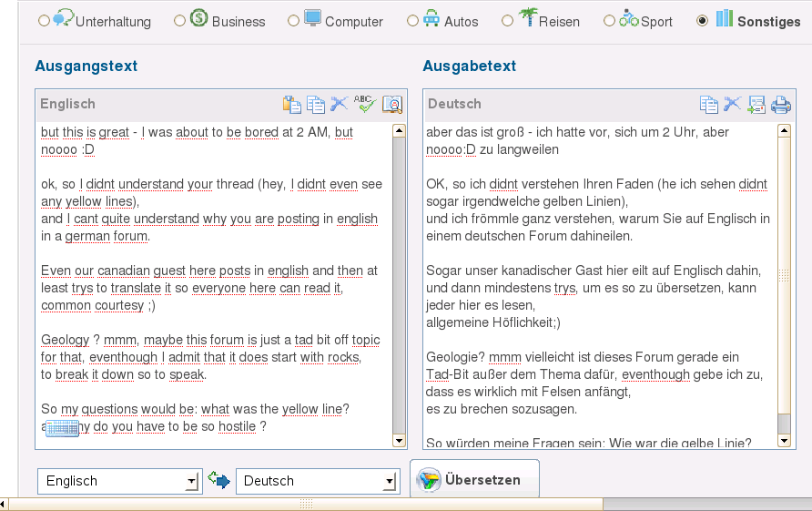Click the down arrow on the output text scrollbar
812x511 pixels.
click(784, 441)
